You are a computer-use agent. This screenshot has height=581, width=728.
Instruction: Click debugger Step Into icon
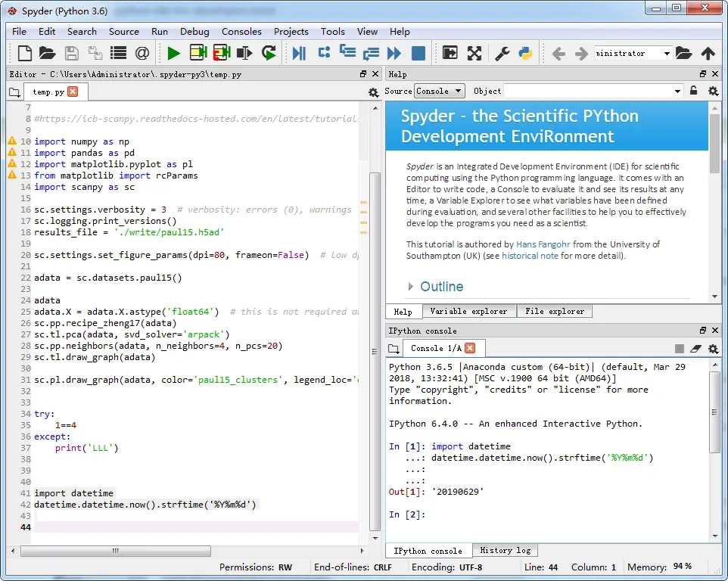tap(347, 51)
